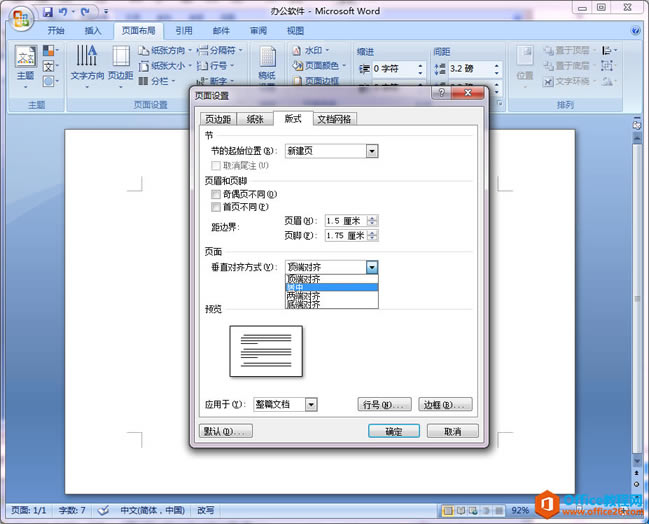Image resolution: width=649 pixels, height=524 pixels.
Task: Toggle the disabled 取消尾注 checkbox
Action: click(x=216, y=166)
